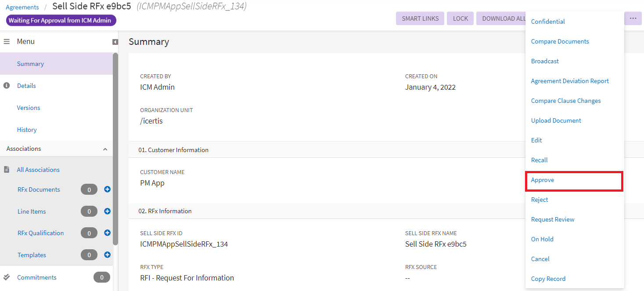Click the Details info icon

[x=7, y=86]
